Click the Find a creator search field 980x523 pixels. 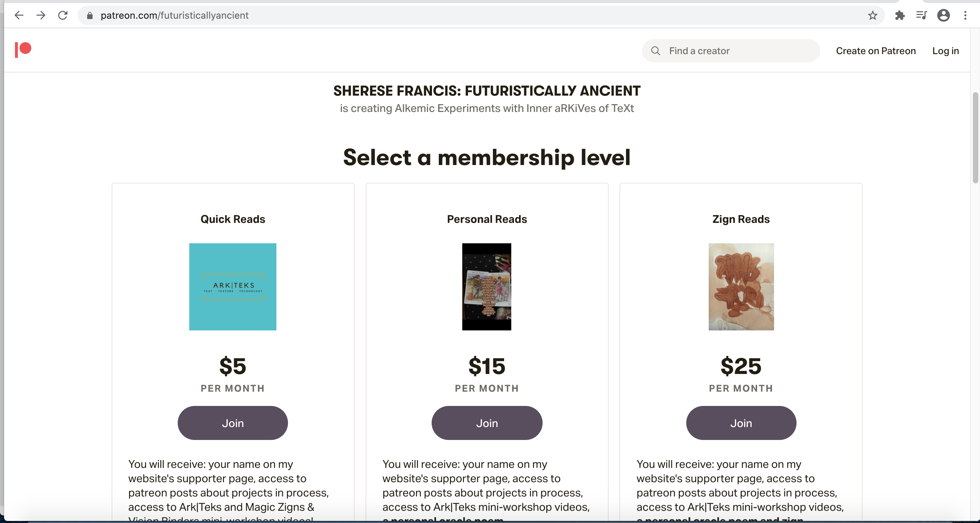[x=738, y=51]
